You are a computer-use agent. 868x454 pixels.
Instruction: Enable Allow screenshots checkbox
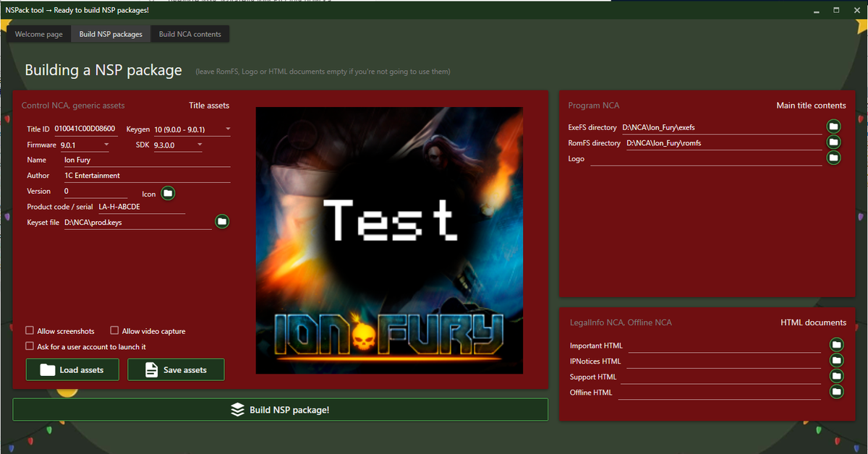30,330
